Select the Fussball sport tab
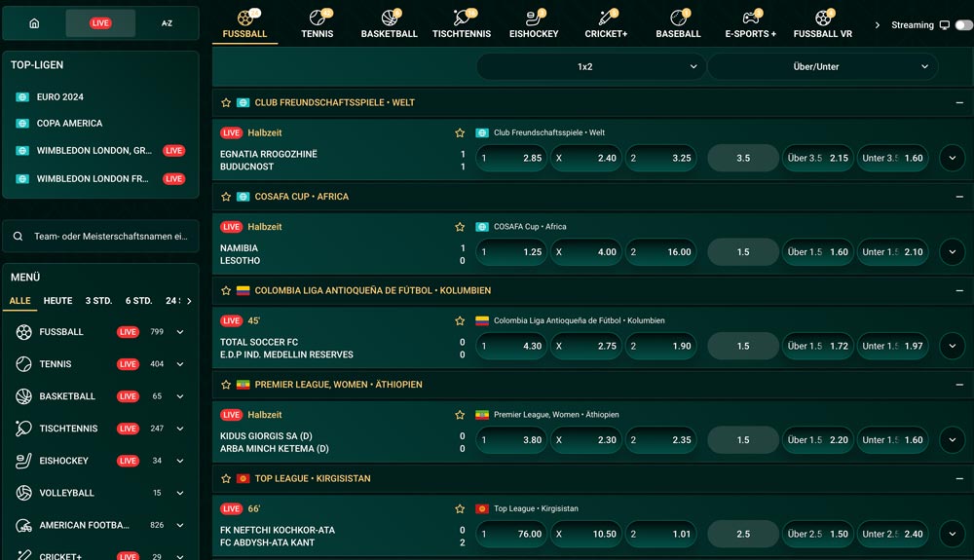974x560 pixels. 244,24
